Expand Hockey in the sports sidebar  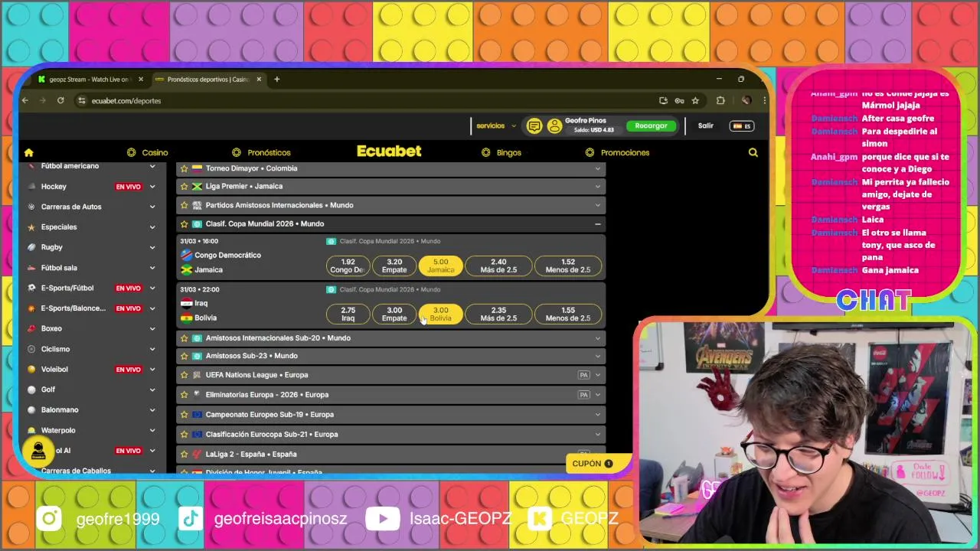(152, 187)
